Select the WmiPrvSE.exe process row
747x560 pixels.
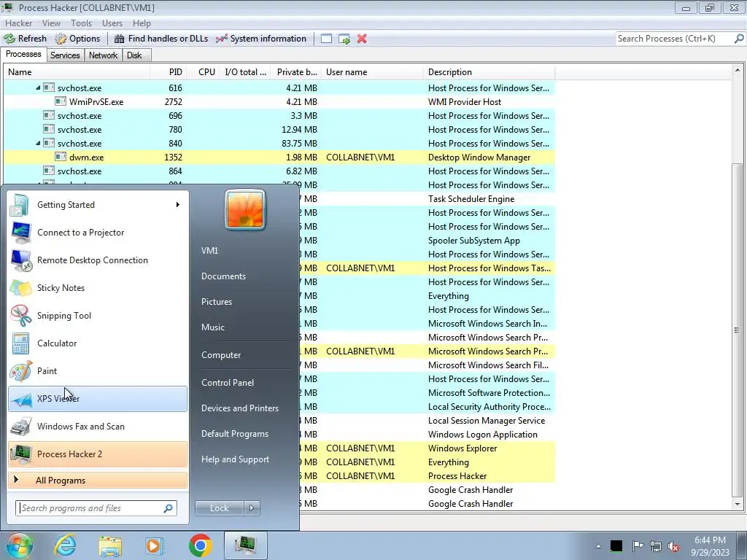[x=279, y=102]
